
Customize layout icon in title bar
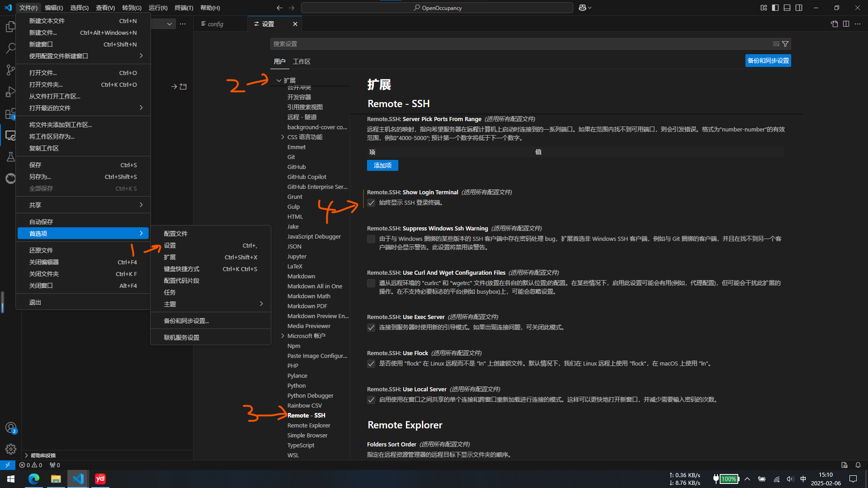click(764, 8)
